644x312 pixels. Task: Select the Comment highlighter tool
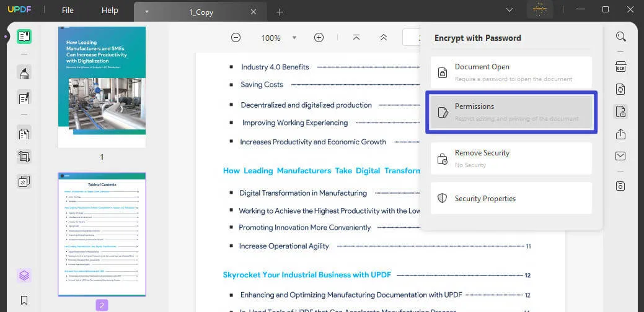pyautogui.click(x=24, y=74)
